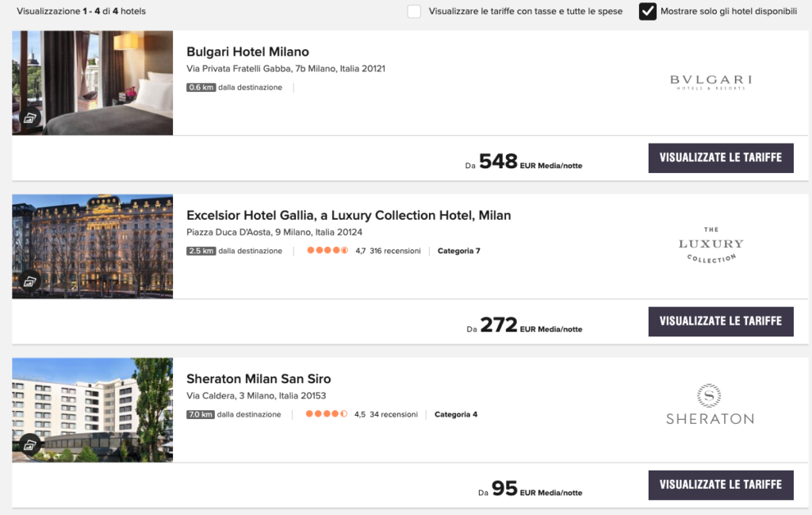812x515 pixels.
Task: Click address Via Caldera, 3 Milano
Action: point(256,396)
